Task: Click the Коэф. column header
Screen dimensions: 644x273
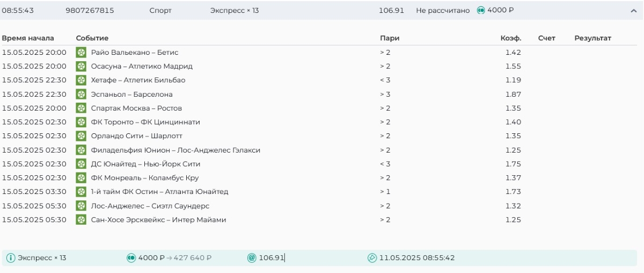Action: [x=510, y=38]
